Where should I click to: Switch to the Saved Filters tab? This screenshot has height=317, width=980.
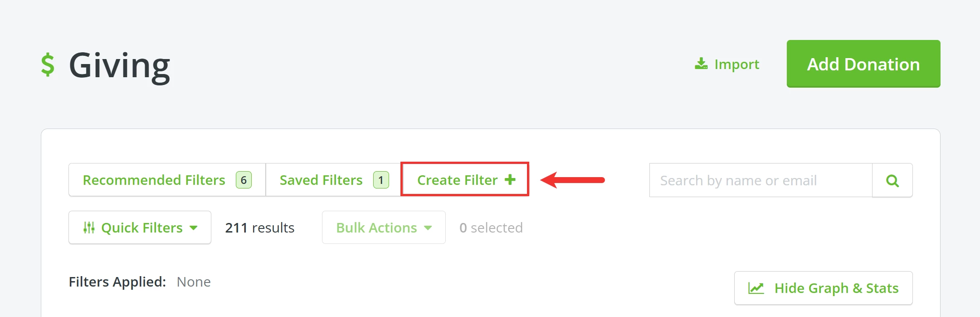click(321, 180)
